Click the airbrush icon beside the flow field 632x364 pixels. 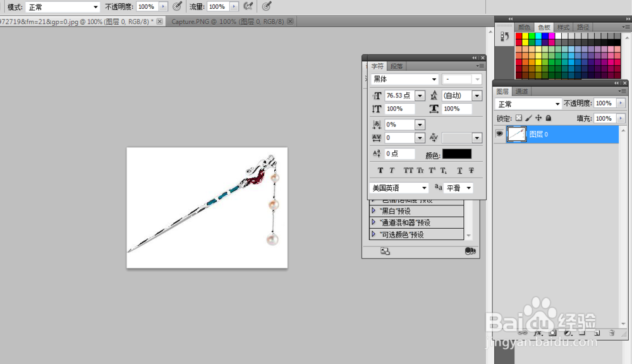click(x=248, y=6)
